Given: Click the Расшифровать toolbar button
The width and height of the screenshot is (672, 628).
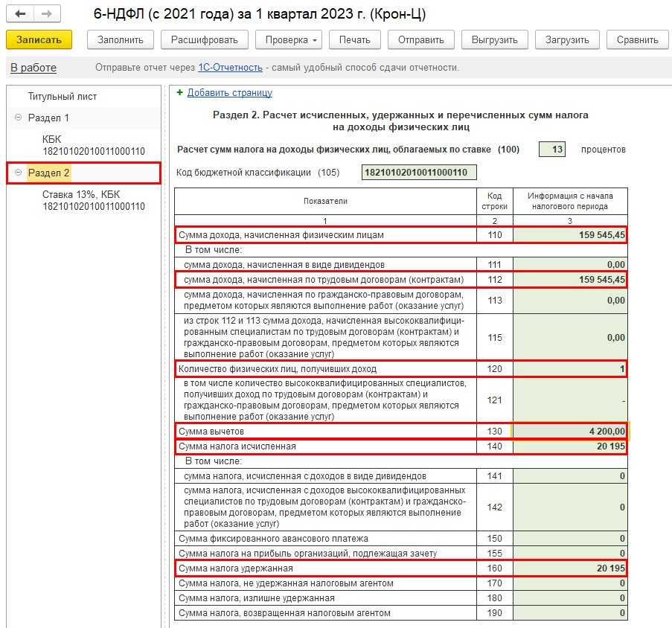Looking at the screenshot, I should point(204,39).
